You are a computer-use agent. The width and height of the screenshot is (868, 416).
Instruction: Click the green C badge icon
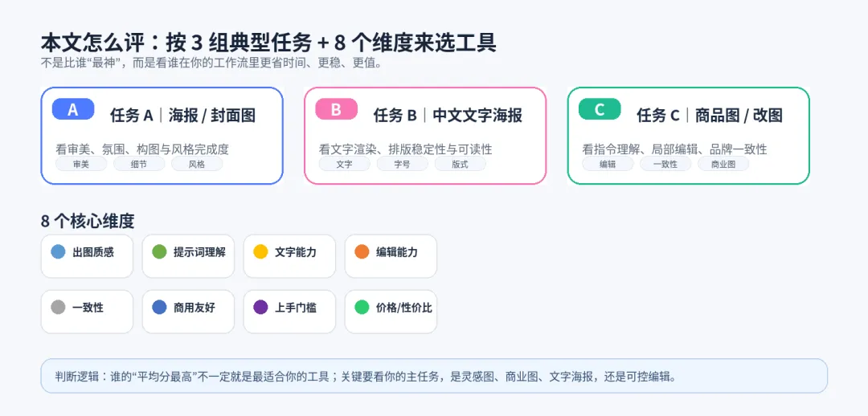coord(600,109)
